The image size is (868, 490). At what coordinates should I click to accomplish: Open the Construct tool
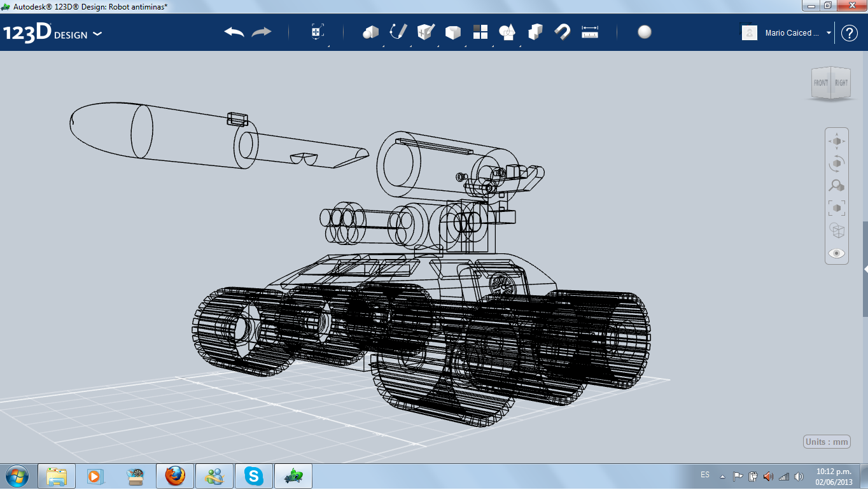pyautogui.click(x=426, y=32)
